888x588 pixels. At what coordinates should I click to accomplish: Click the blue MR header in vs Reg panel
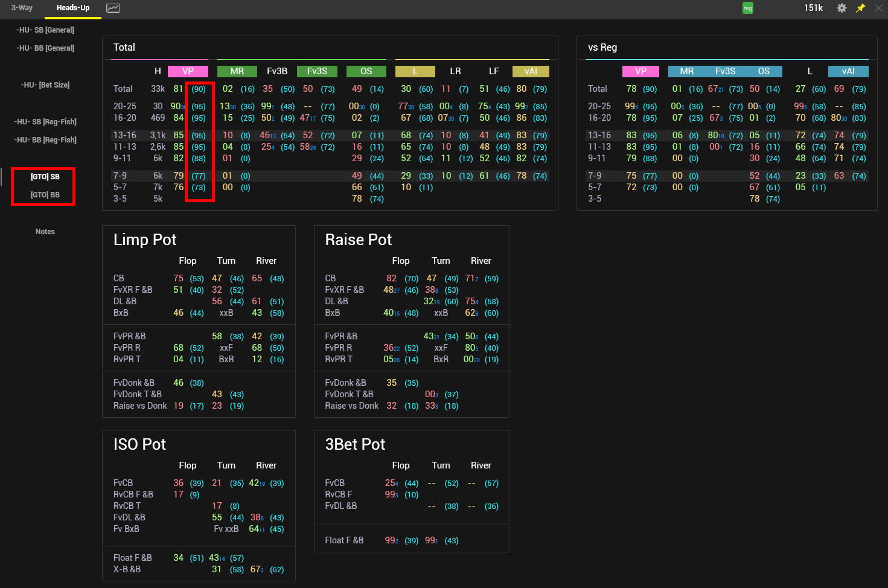click(x=687, y=71)
